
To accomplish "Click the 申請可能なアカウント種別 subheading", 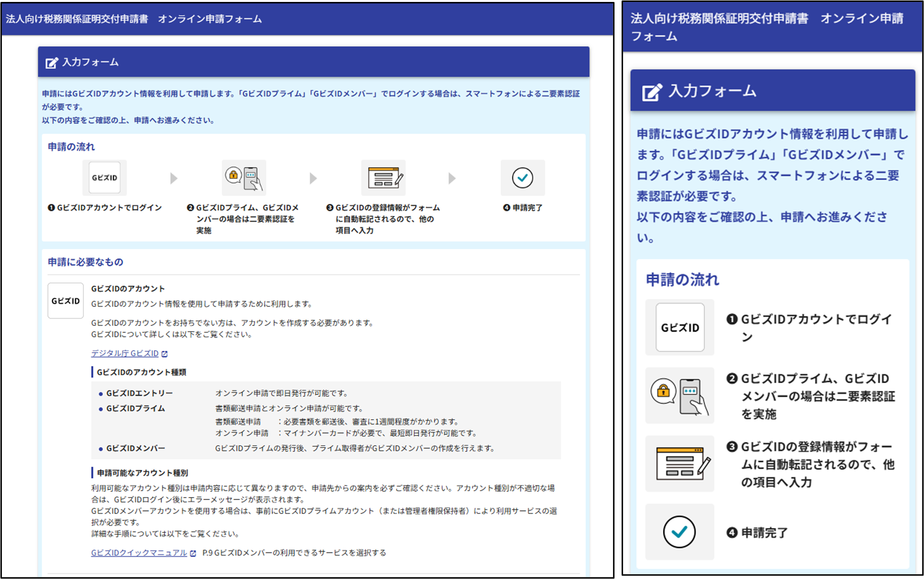I will tap(142, 473).
